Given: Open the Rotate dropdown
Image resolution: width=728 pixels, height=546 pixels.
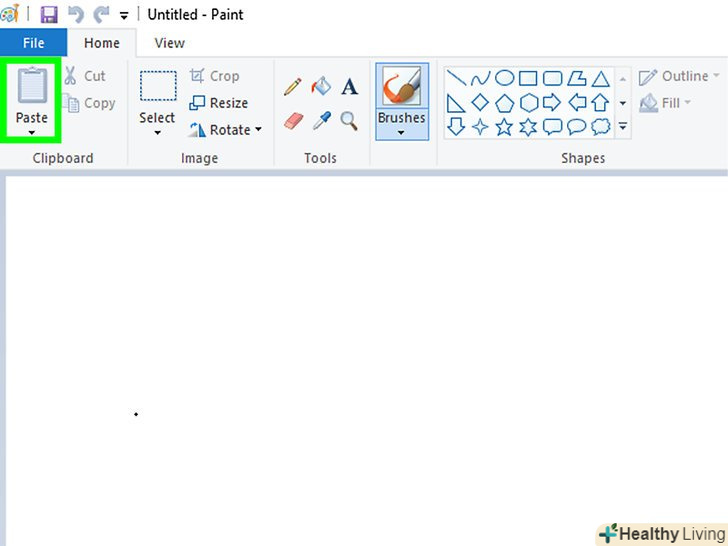Looking at the screenshot, I should [225, 130].
